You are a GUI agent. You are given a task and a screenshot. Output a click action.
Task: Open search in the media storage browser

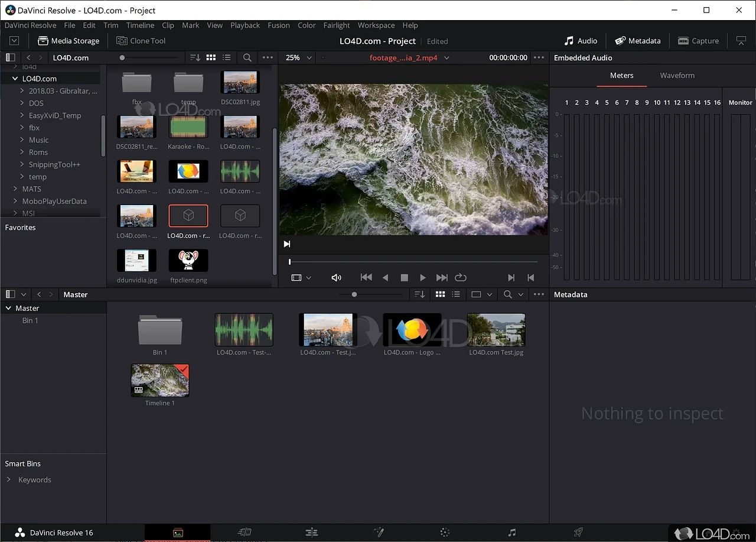[247, 58]
